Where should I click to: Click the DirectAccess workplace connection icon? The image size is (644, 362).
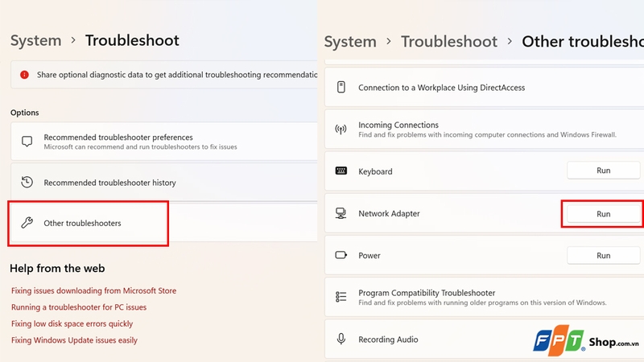[341, 87]
